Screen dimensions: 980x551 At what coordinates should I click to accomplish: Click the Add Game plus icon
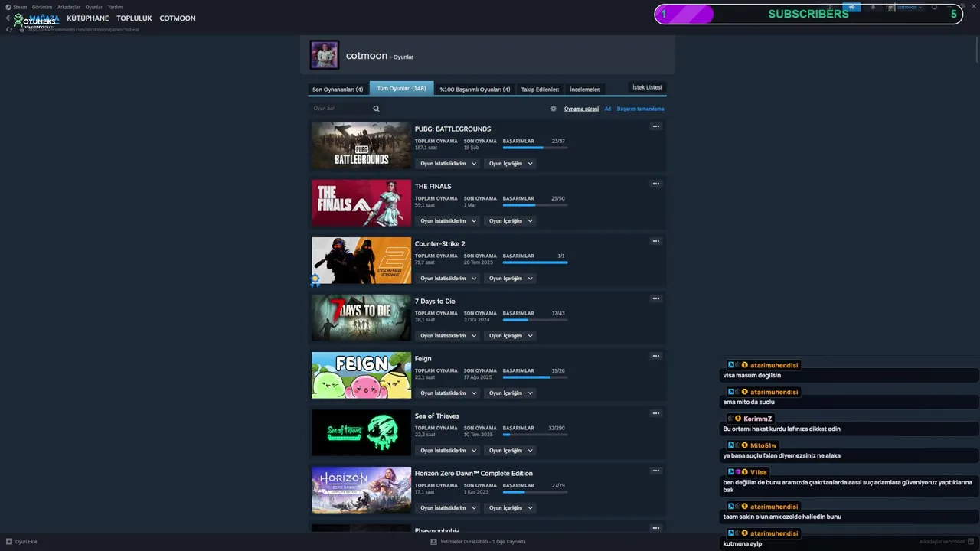(x=9, y=541)
